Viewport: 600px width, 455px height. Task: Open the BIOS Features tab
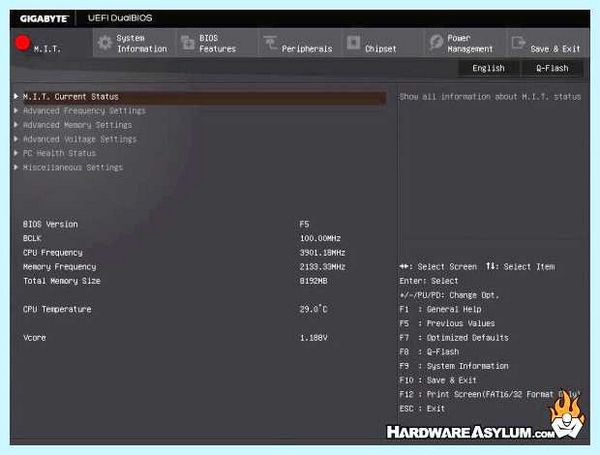pyautogui.click(x=217, y=42)
